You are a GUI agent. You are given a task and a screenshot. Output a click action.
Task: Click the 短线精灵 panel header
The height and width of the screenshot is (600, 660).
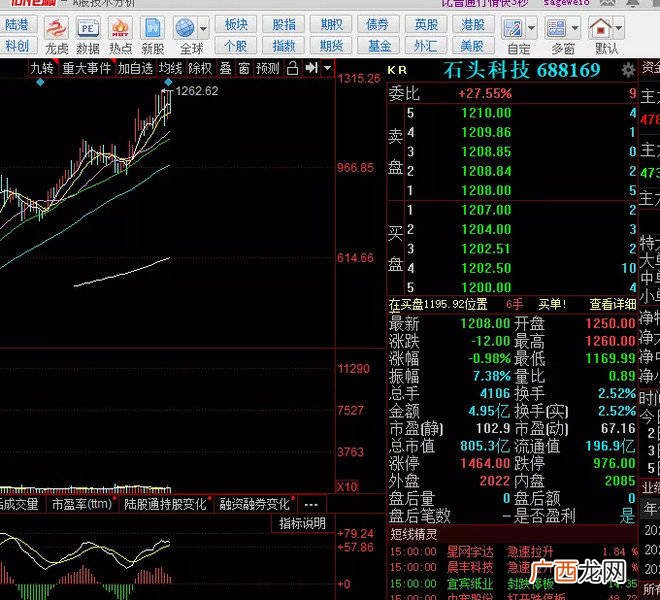point(512,534)
